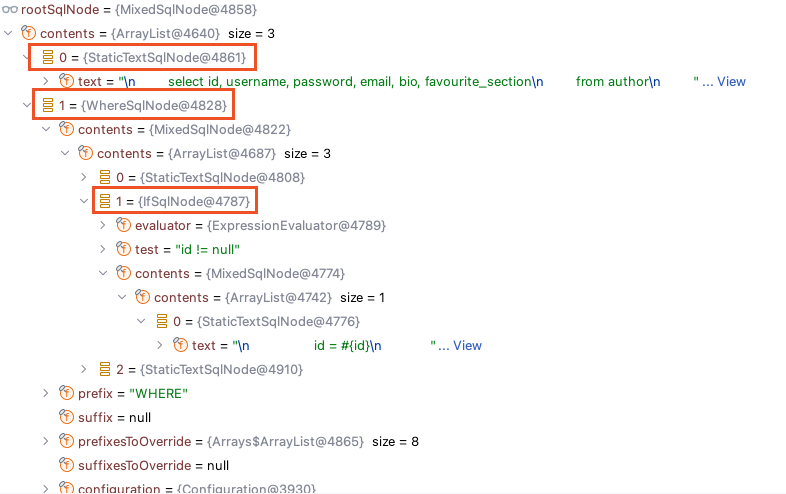786x494 pixels.
Task: Click field icon of prefix row
Action: point(67,393)
